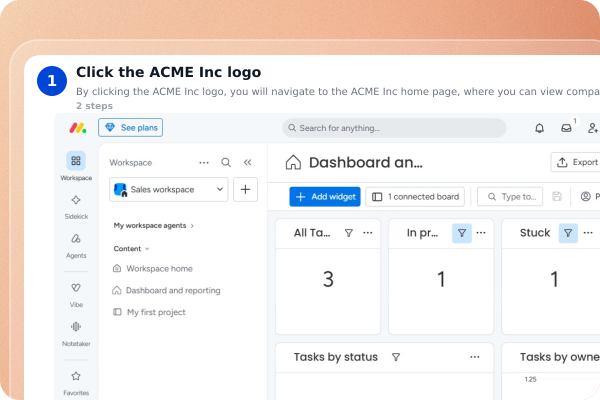Open Tasks by status options menu
The image size is (600, 400).
[x=475, y=357]
